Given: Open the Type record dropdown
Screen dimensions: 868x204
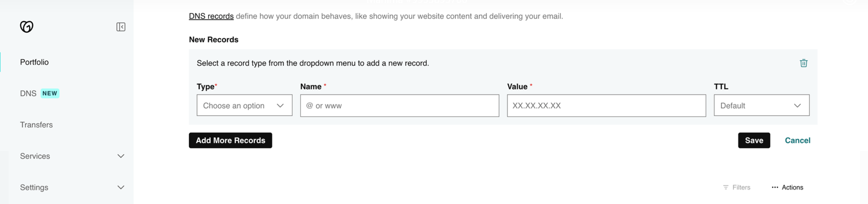Looking at the screenshot, I should pos(244,105).
